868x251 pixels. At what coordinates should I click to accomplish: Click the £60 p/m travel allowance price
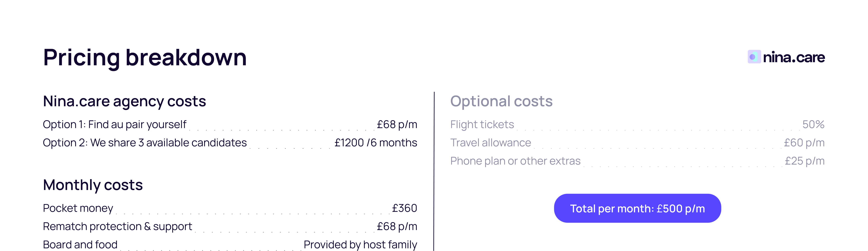[x=804, y=143]
